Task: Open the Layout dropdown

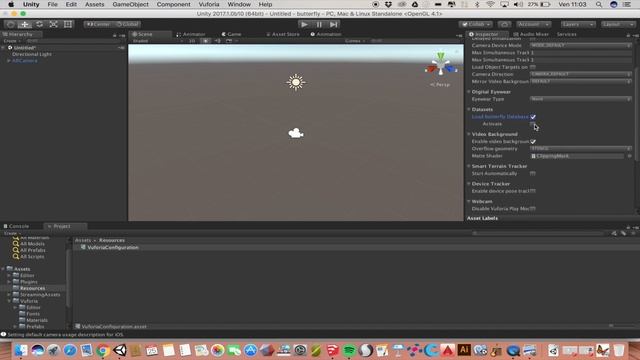Action: tap(618, 24)
